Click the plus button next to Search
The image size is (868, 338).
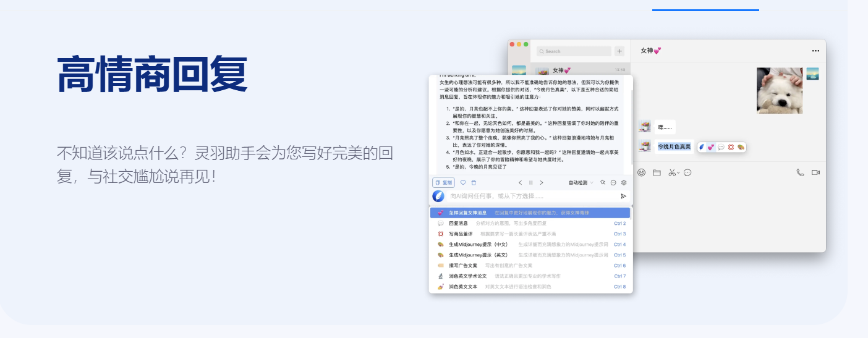(x=619, y=51)
